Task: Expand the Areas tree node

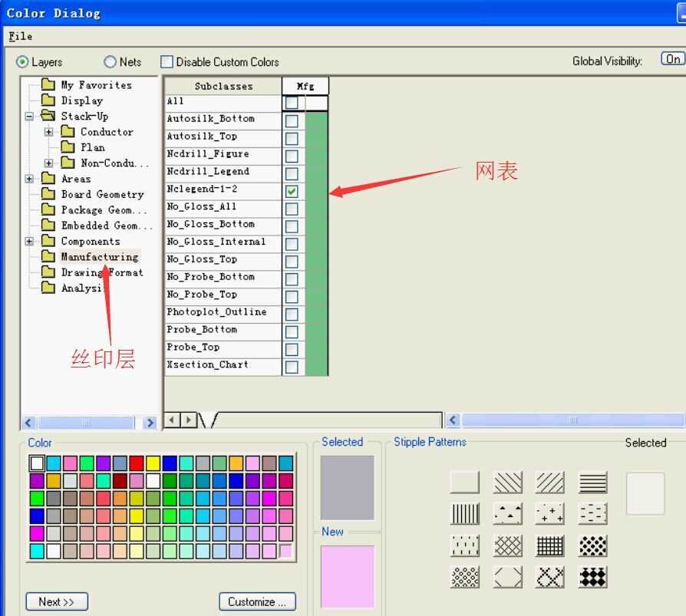Action: click(x=29, y=179)
